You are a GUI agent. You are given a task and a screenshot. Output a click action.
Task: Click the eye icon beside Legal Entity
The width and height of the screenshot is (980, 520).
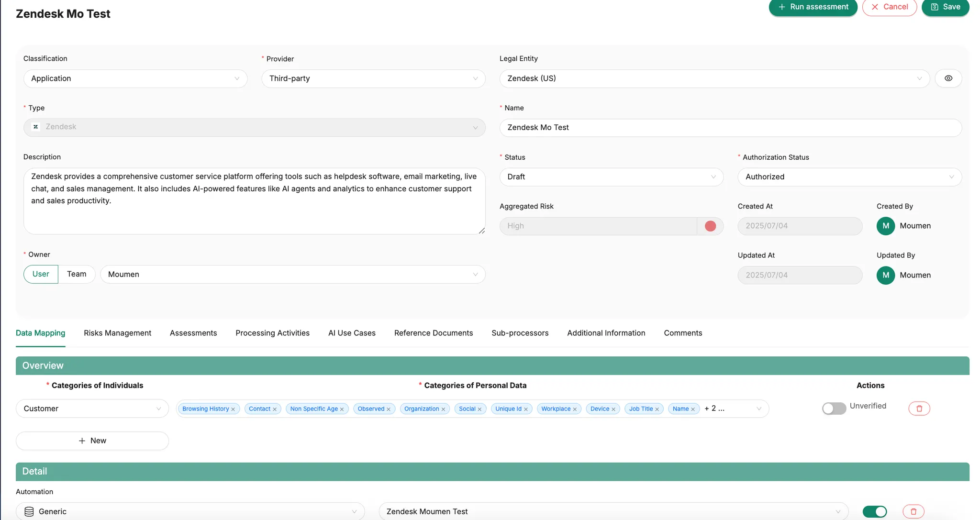coord(948,78)
